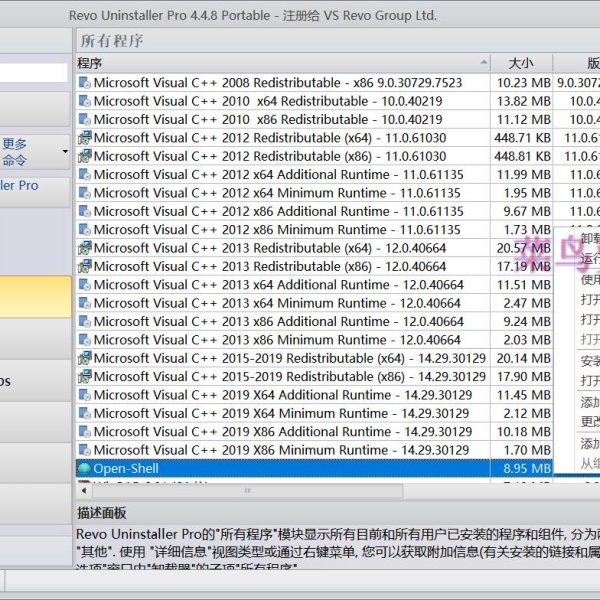Click icon of 2019 X86 Minimum Runtime
The width and height of the screenshot is (600, 600).
(85, 450)
